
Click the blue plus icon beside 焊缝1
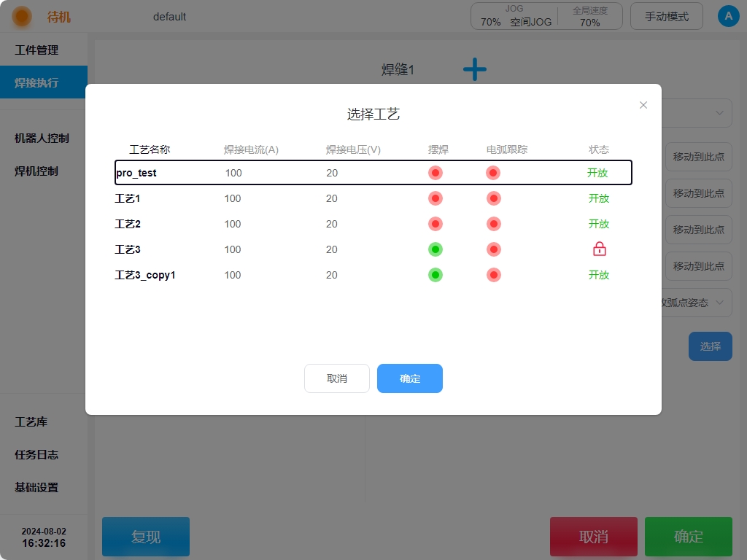tap(474, 70)
